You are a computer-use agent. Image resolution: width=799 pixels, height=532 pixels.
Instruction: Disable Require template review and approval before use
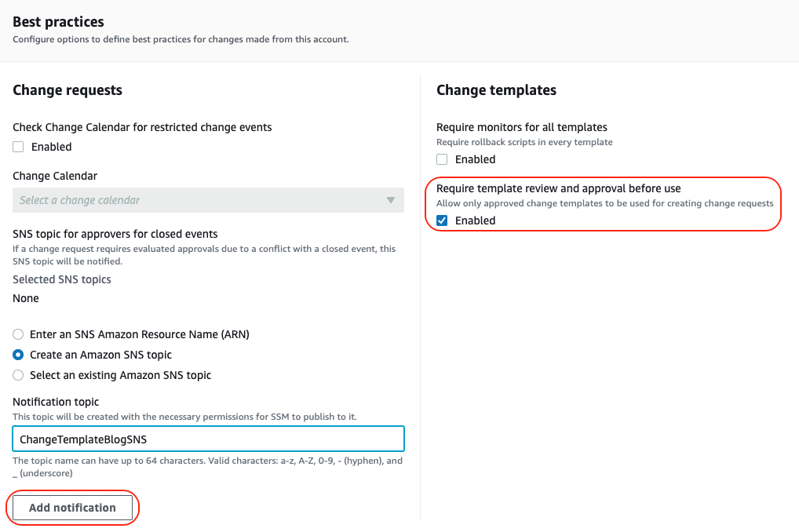pyautogui.click(x=442, y=220)
